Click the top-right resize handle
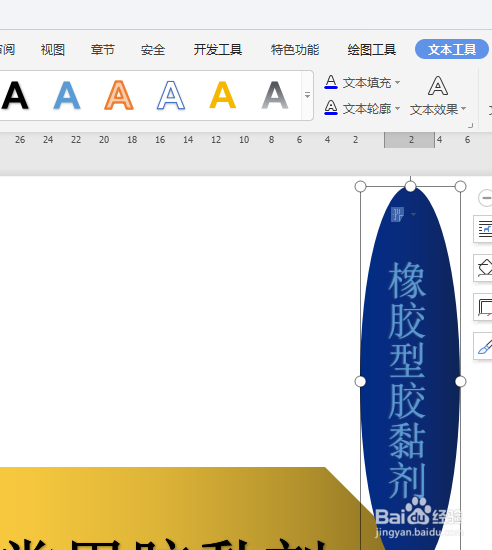Image resolution: width=492 pixels, height=550 pixels. coord(460,187)
